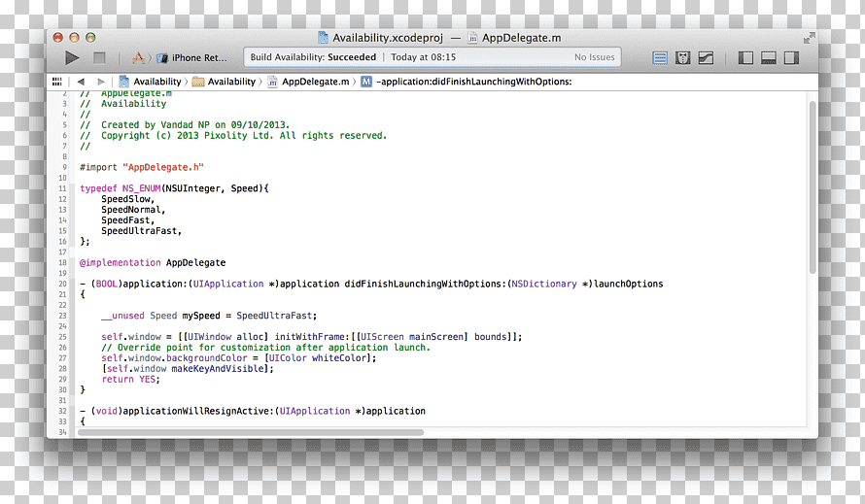Open the Availability folder jump bar segment
Viewport: 865px width, 504px height.
coord(231,82)
